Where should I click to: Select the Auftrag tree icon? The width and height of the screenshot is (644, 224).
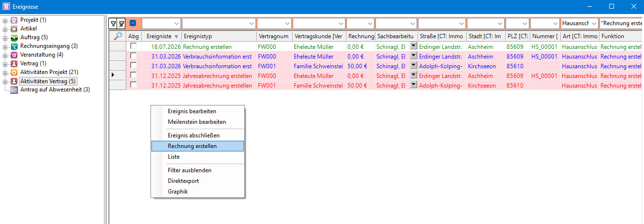14,38
